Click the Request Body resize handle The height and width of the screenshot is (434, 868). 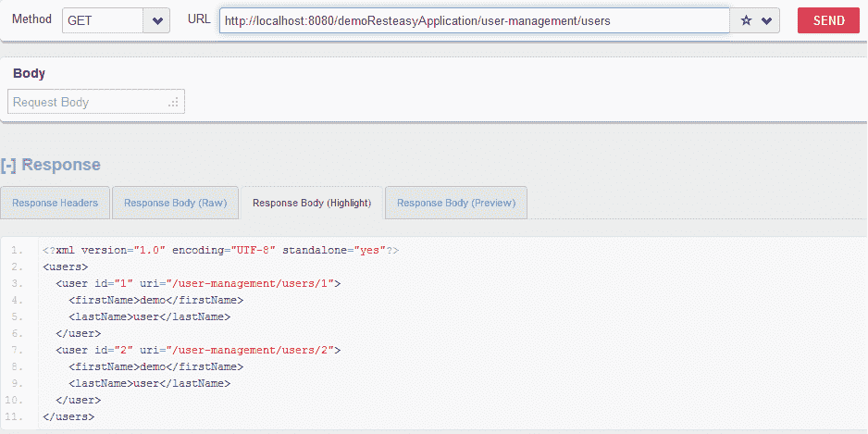click(x=173, y=103)
